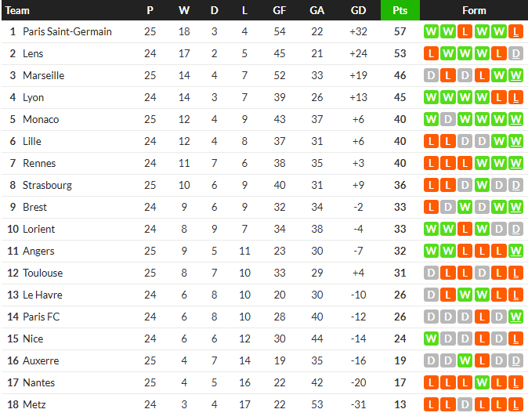Image resolution: width=528 pixels, height=420 pixels.
Task: Click Lens's latest draw form badge
Action: pyautogui.click(x=515, y=53)
